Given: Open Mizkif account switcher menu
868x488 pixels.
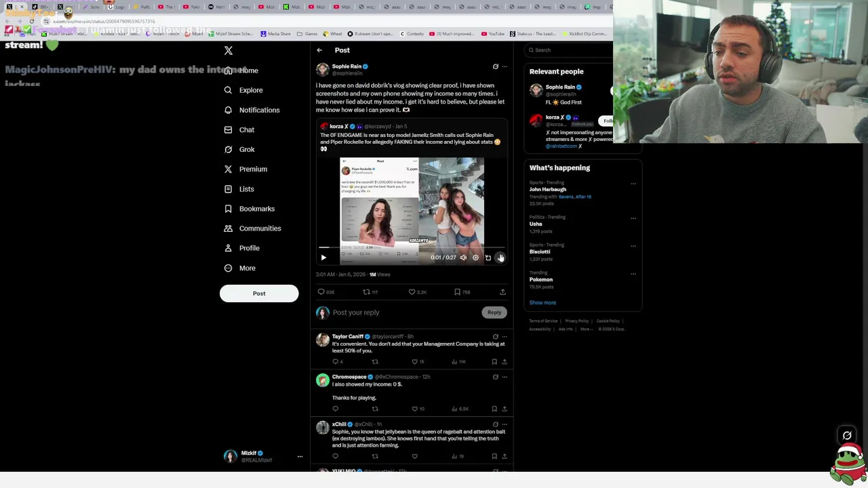Looking at the screenshot, I should pyautogui.click(x=263, y=457).
